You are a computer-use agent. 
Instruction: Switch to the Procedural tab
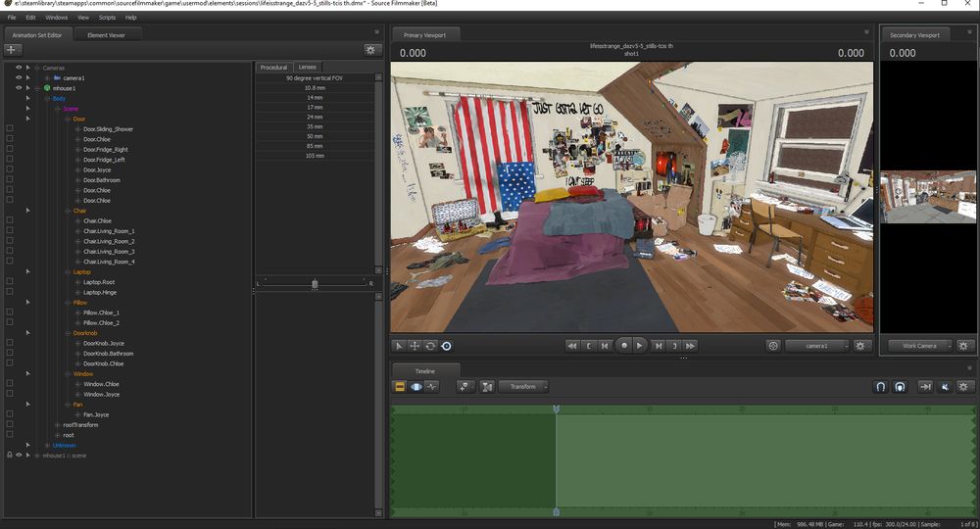coord(273,67)
